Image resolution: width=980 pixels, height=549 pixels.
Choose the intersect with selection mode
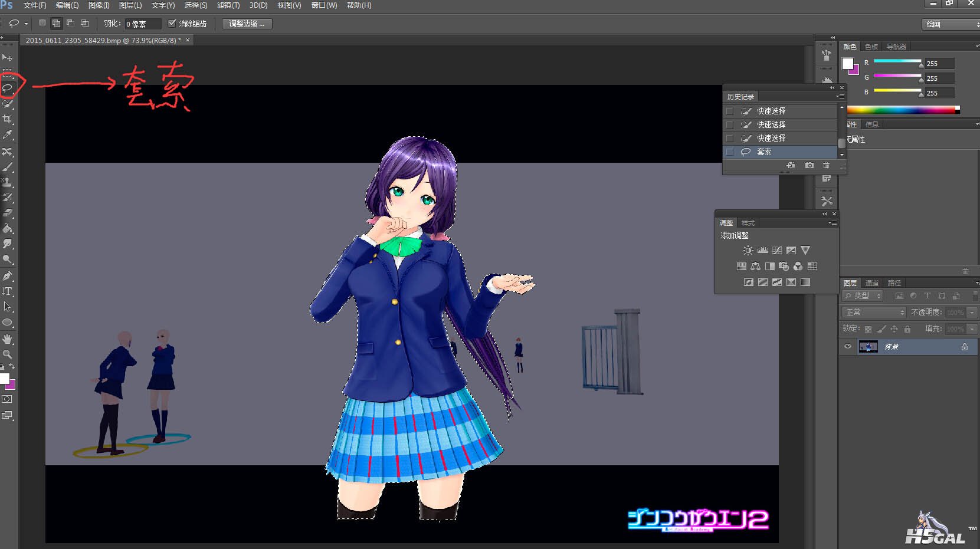pyautogui.click(x=84, y=24)
